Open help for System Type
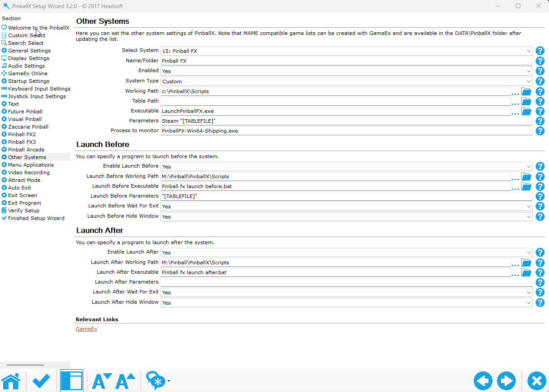This screenshot has height=392, width=549. [540, 81]
